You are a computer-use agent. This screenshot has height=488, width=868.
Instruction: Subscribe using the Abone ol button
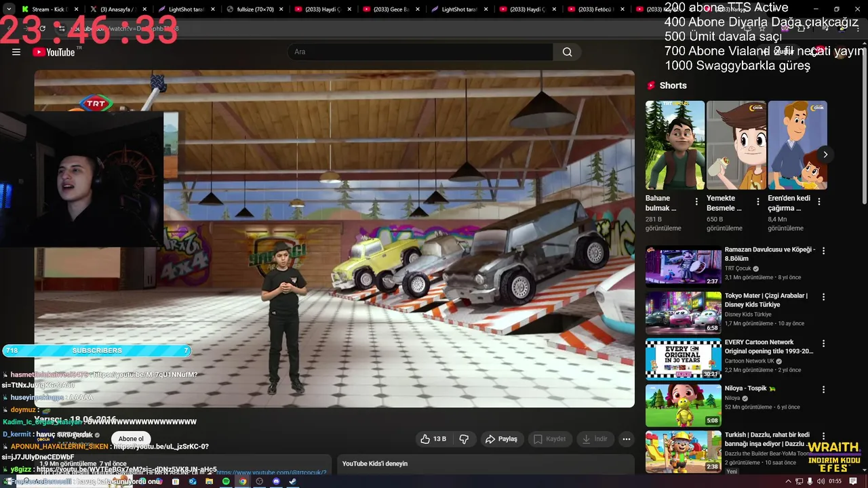[x=131, y=439]
